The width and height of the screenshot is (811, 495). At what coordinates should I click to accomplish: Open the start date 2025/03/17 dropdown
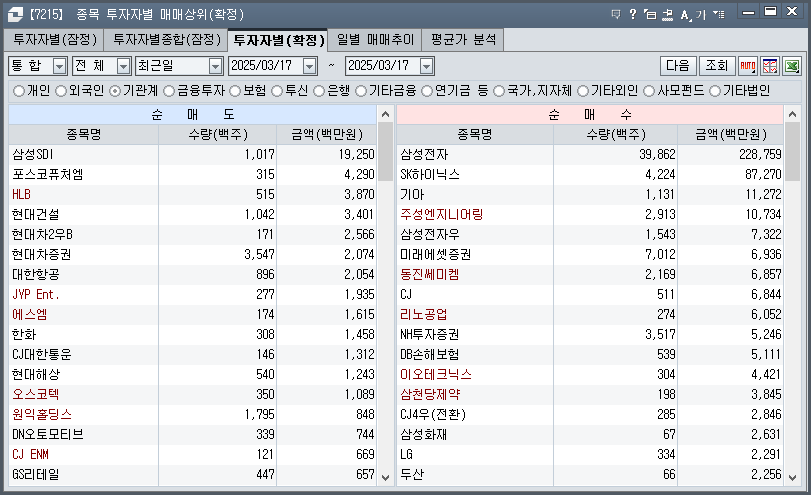pyautogui.click(x=309, y=66)
